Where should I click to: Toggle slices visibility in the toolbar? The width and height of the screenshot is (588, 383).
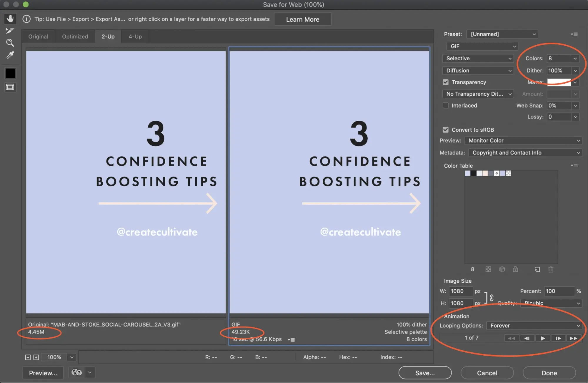10,87
